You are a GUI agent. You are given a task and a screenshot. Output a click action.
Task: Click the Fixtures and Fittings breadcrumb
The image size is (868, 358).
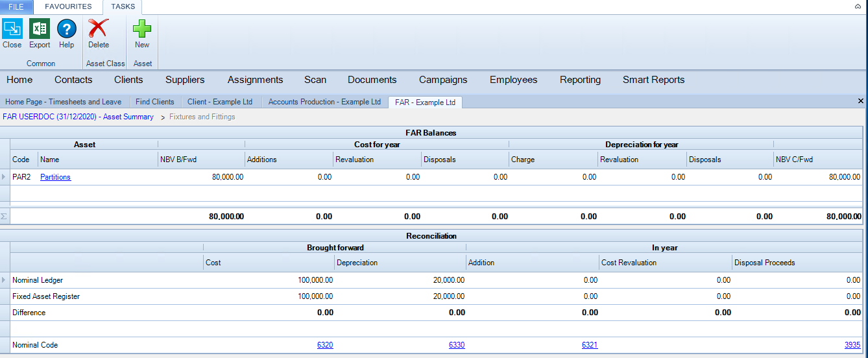click(x=202, y=117)
